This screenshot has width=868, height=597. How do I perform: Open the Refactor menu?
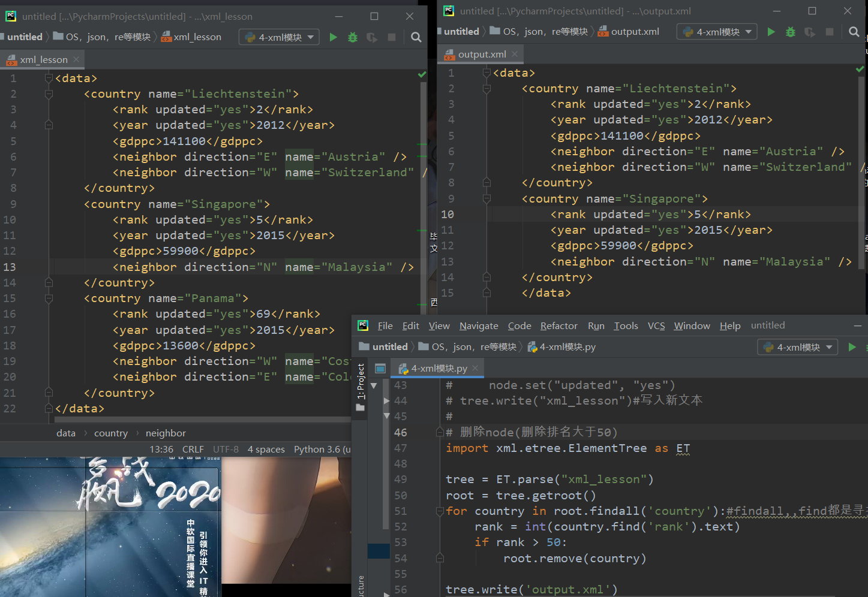point(559,325)
